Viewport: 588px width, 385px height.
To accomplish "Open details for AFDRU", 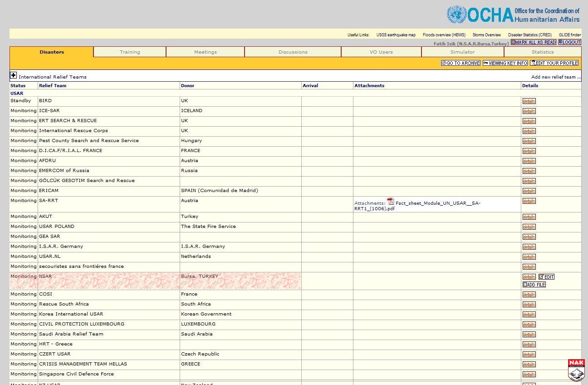I will tap(529, 161).
